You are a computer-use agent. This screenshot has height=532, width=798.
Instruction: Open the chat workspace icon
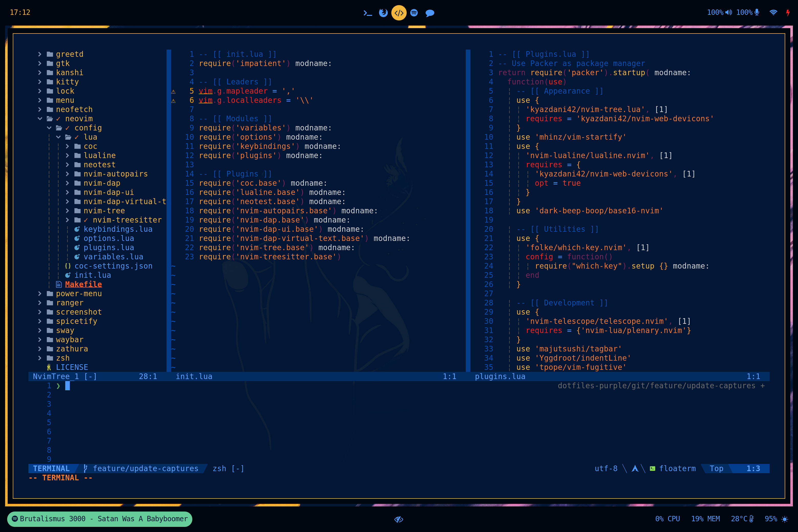[429, 13]
